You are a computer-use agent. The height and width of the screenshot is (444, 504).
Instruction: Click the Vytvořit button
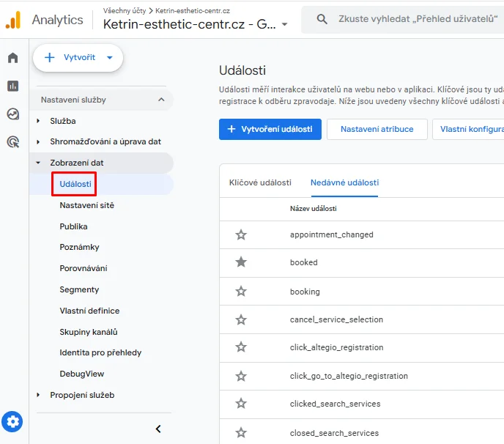click(78, 58)
